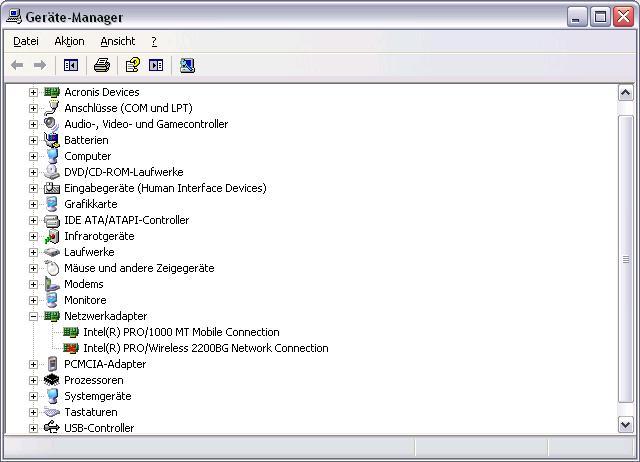Screen dimensions: 640x462
Task: Click the Batterien device icon
Action: coord(52,140)
